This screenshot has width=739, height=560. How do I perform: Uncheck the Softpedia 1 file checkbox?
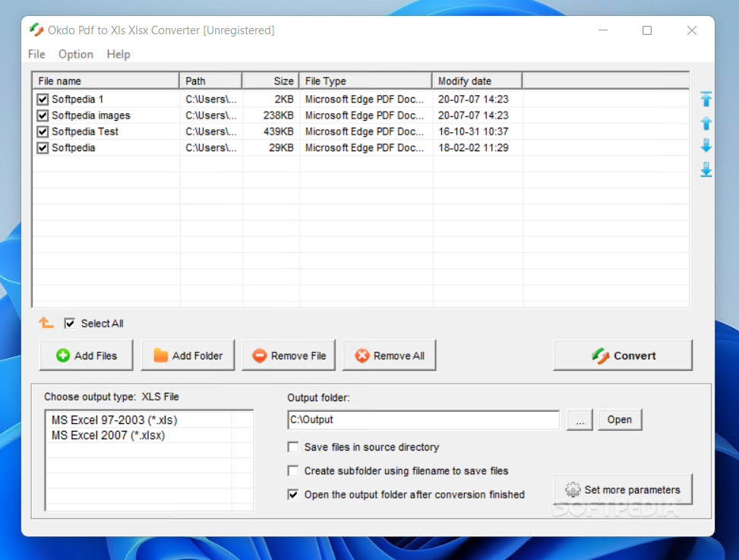pyautogui.click(x=43, y=100)
